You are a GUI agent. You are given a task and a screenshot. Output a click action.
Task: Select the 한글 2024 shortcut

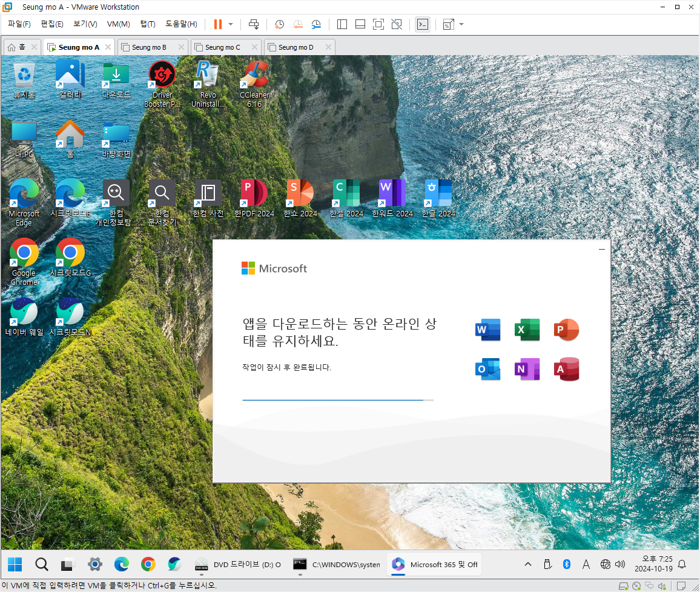[x=438, y=198]
